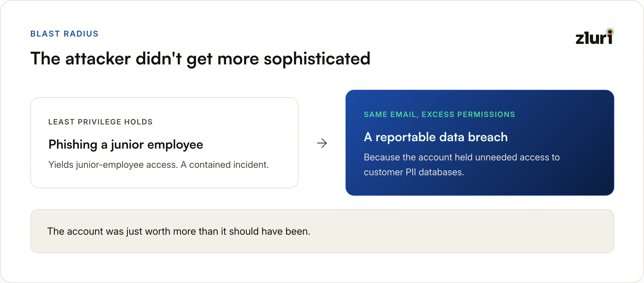This screenshot has width=644, height=283.
Task: Select the white least privilege card
Action: [164, 143]
